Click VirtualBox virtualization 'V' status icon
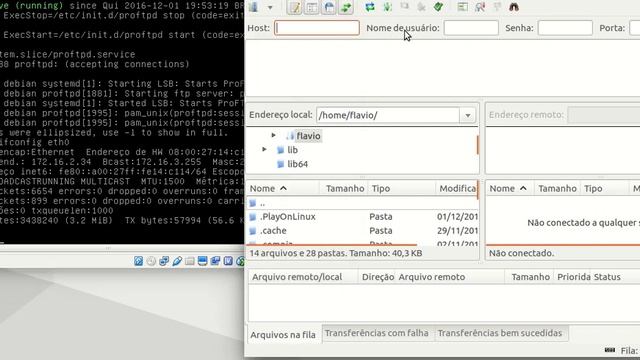This screenshot has width=640, height=360. pos(228,261)
